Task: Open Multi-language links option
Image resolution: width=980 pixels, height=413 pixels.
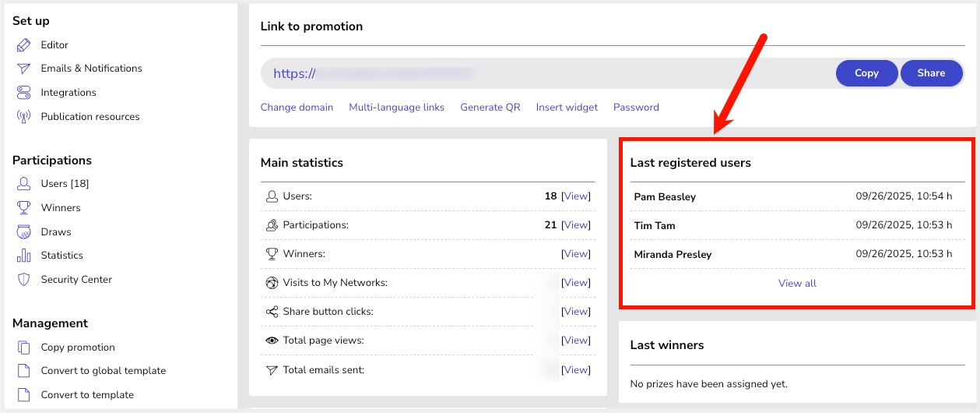Action: point(396,108)
